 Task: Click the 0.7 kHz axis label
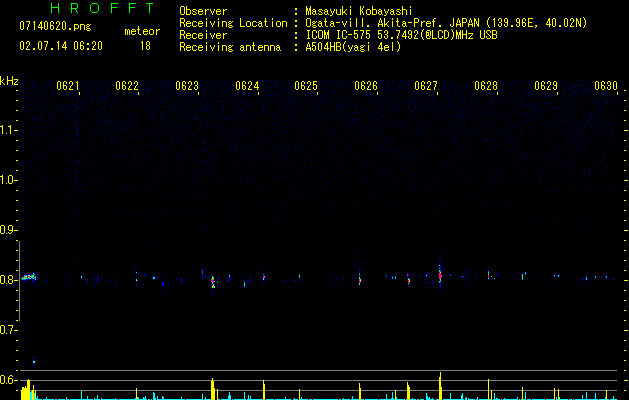(x=8, y=330)
